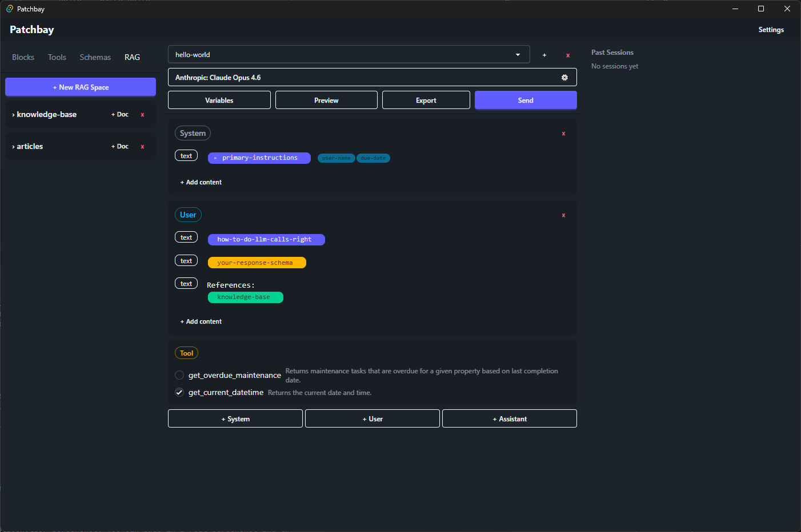Delete the articles RAG space with its x
This screenshot has height=532, width=801.
[x=142, y=146]
